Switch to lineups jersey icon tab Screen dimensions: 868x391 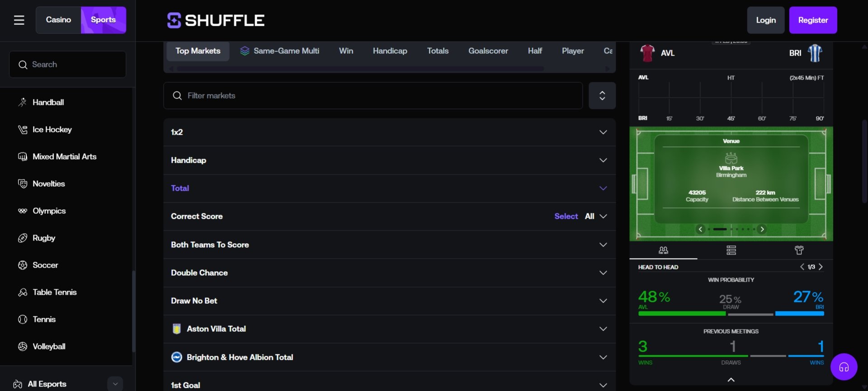coord(799,250)
